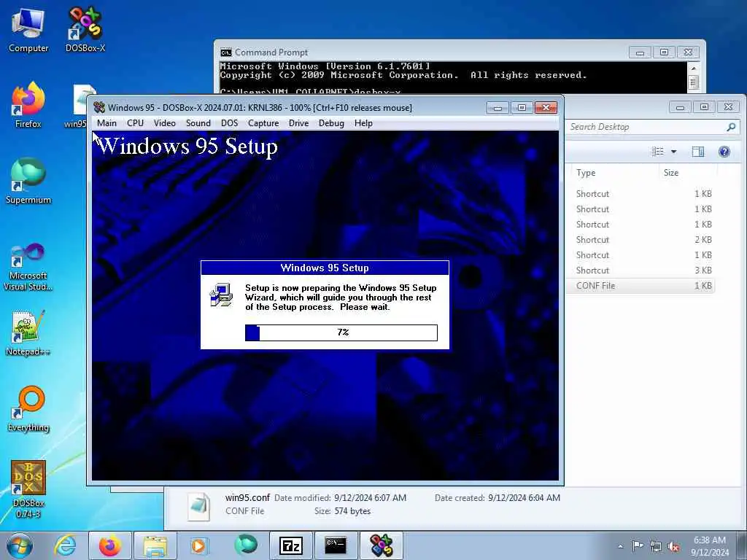Open Internet Explorer from the taskbar
Viewport: 747px width, 560px height.
click(65, 545)
